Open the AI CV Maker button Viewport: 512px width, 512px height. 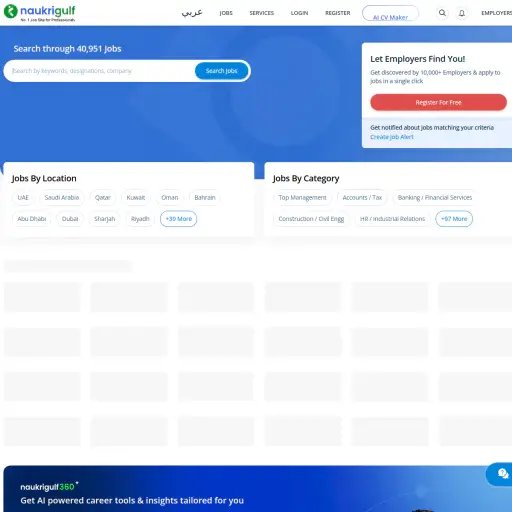(x=390, y=13)
